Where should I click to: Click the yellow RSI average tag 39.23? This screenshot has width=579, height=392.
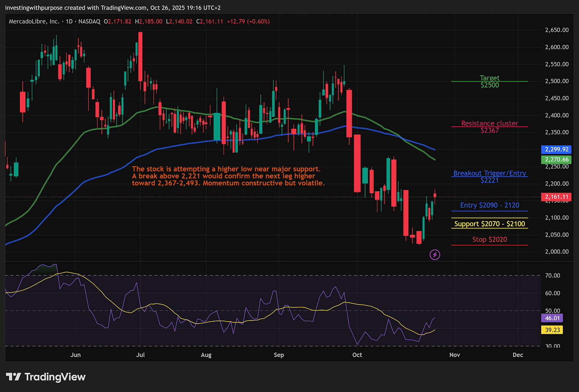click(x=552, y=330)
